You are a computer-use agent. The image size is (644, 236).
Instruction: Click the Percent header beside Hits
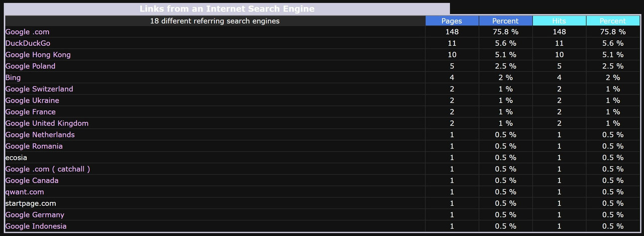(x=613, y=21)
